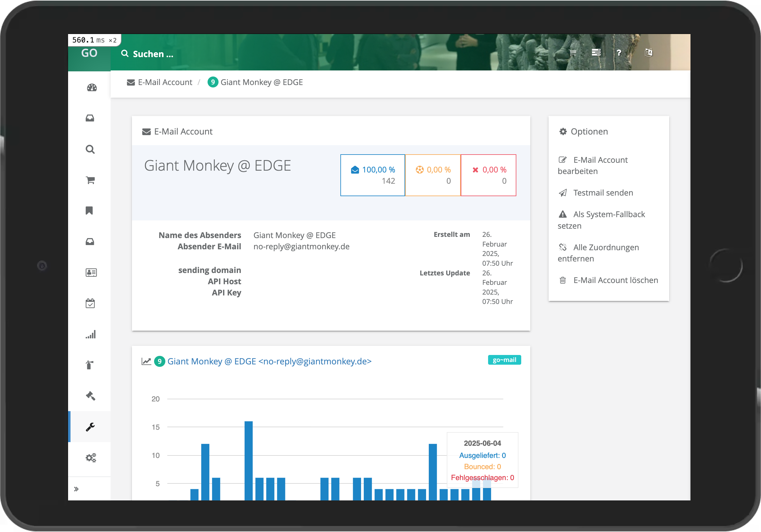Open the bookmark icon in sidebar

89,211
